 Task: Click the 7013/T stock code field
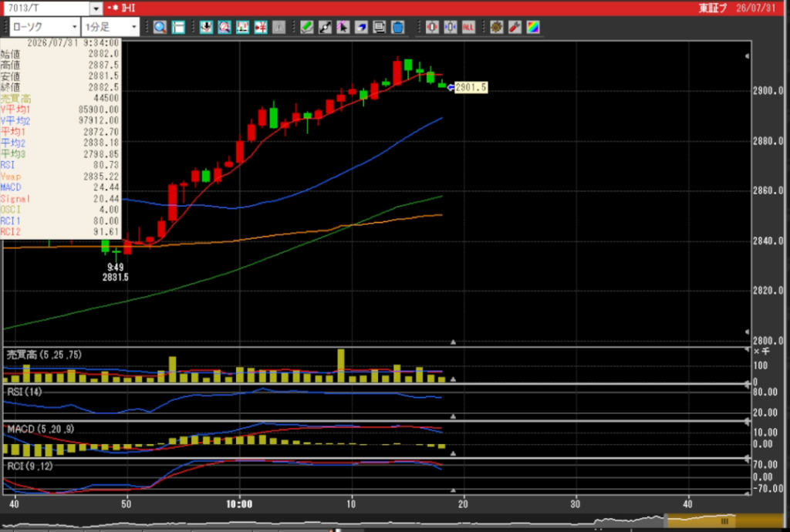pos(47,8)
